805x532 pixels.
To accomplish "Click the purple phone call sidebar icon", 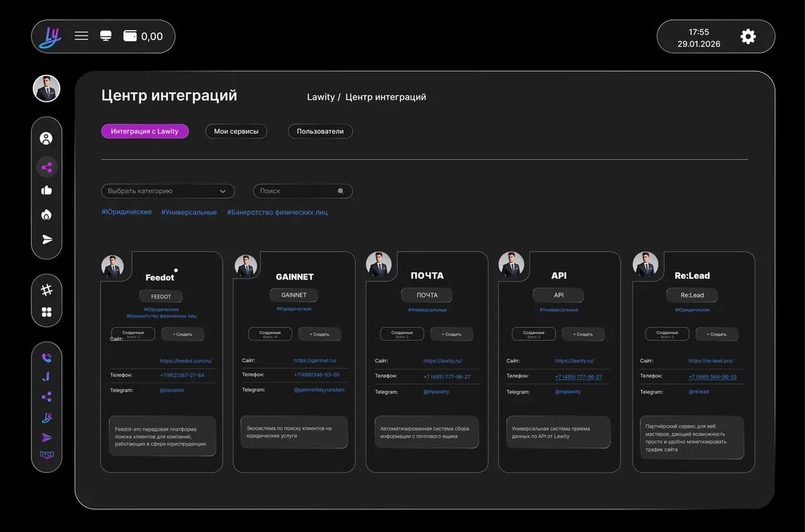I will coord(46,358).
